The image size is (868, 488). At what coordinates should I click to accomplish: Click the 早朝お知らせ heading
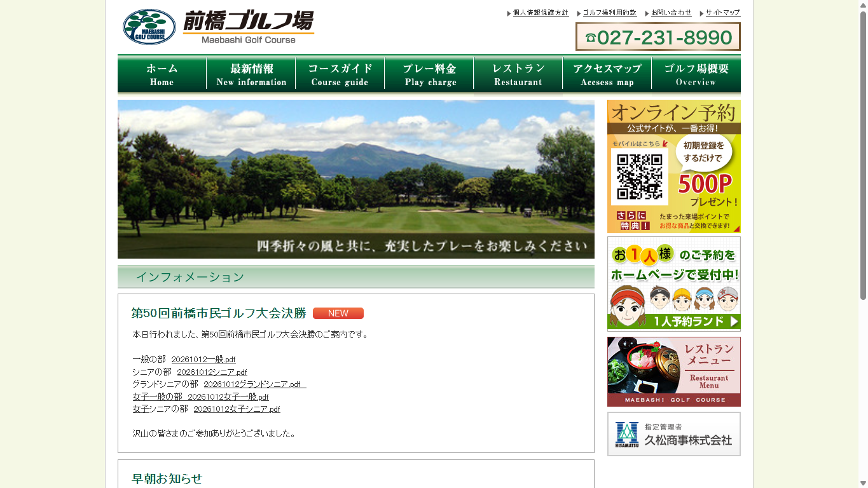click(x=167, y=479)
